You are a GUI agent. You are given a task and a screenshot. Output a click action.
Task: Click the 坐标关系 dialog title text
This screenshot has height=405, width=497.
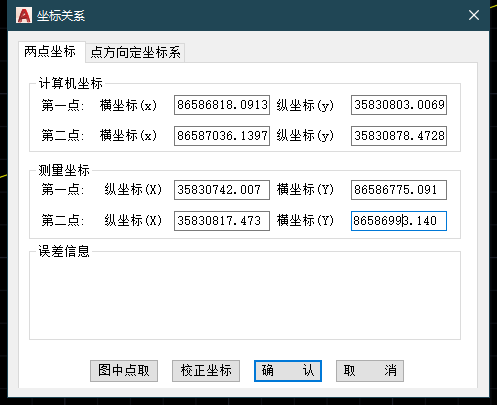61,16
